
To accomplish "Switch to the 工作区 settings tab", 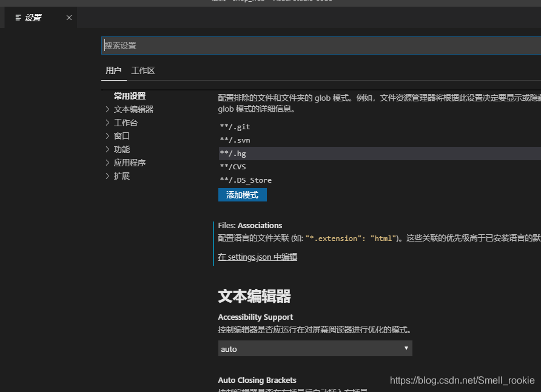I will click(143, 70).
